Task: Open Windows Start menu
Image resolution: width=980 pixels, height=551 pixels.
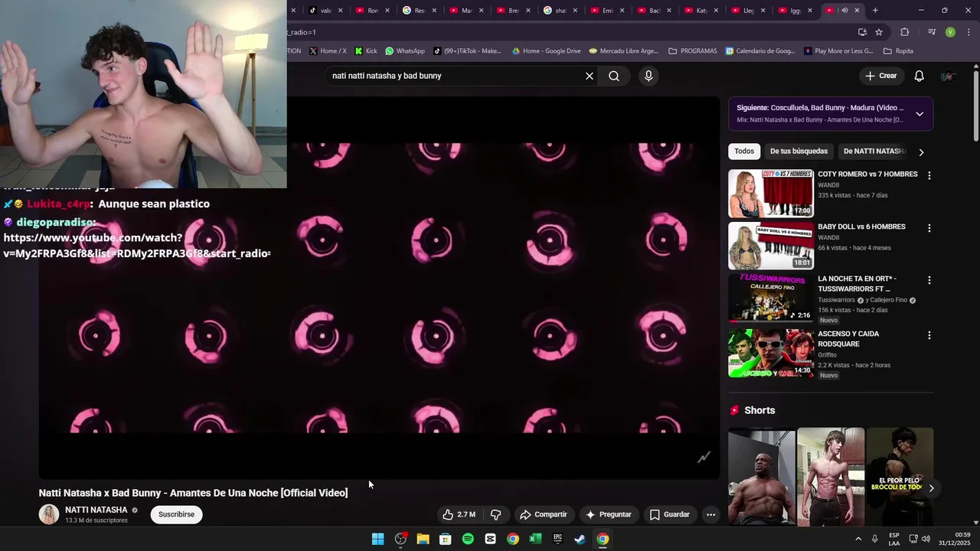Action: tap(377, 539)
